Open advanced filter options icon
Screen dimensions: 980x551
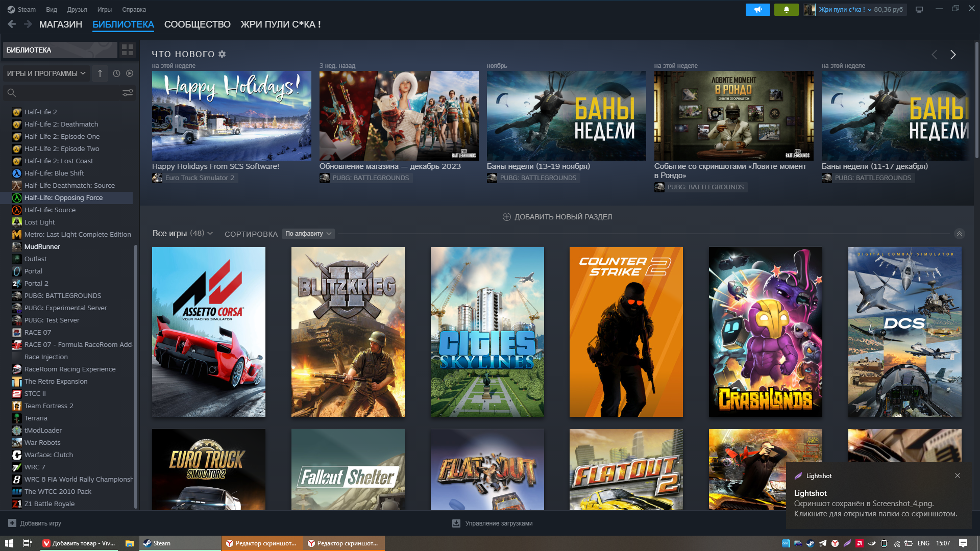point(128,93)
